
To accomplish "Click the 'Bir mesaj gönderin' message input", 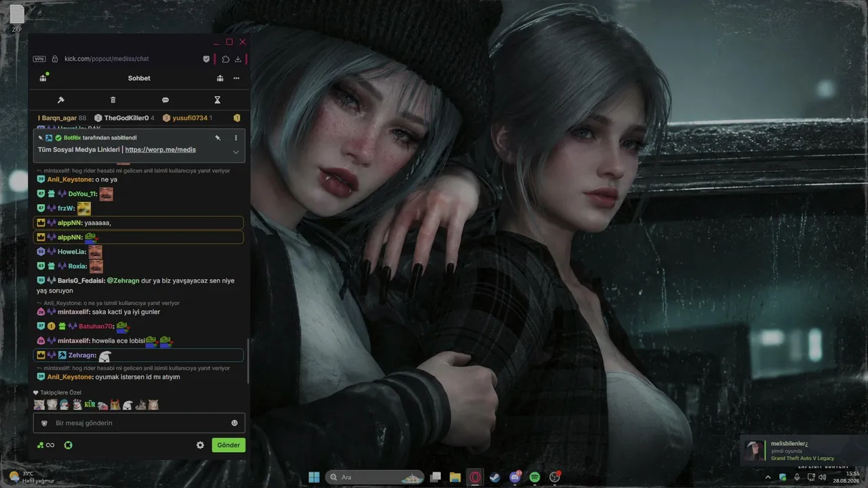I will point(139,423).
